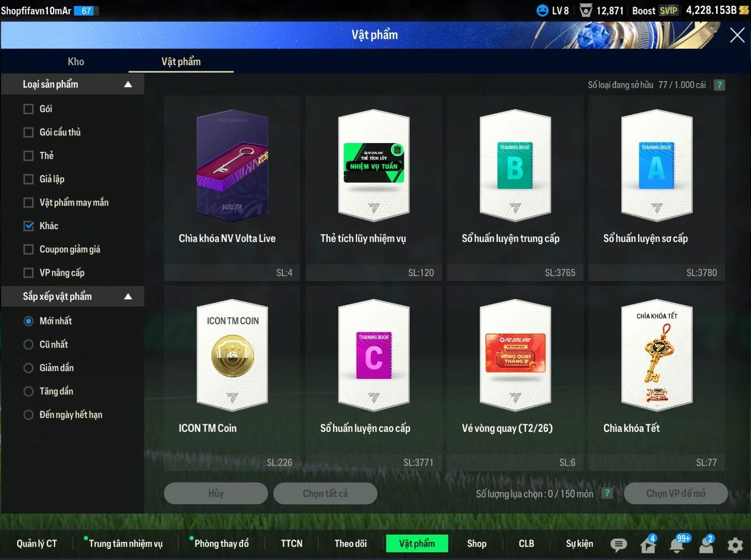Click the trophy icon next to 12,871
The image size is (751, 560).
(586, 10)
